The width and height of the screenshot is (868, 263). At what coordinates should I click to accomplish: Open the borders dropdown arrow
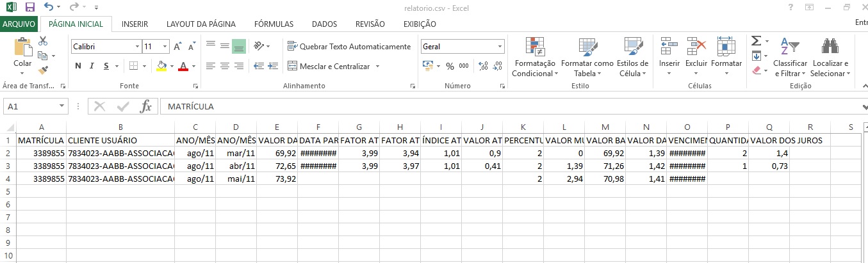click(144, 66)
